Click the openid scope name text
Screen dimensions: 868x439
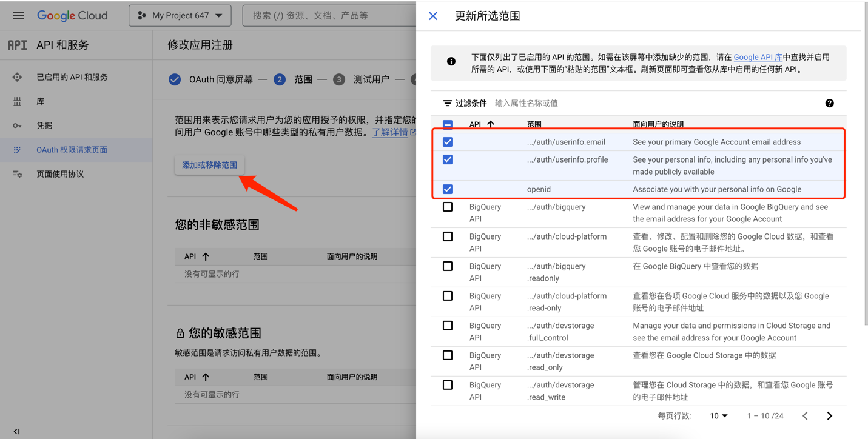(x=539, y=189)
